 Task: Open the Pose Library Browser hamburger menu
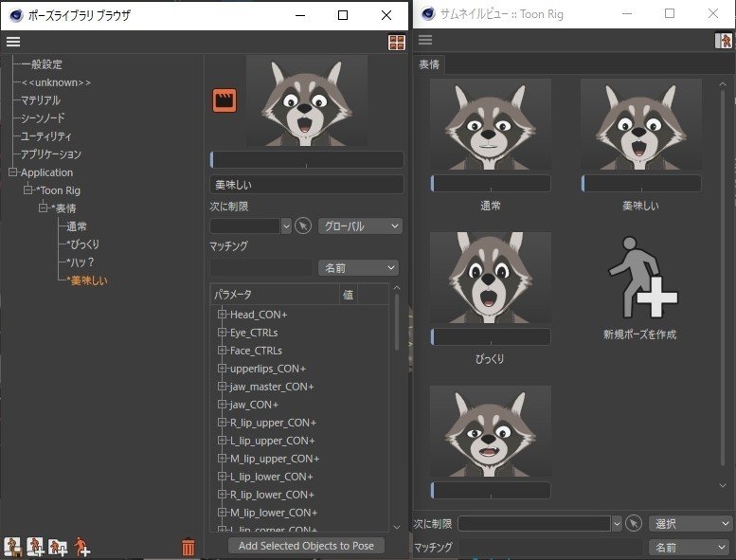(13, 42)
